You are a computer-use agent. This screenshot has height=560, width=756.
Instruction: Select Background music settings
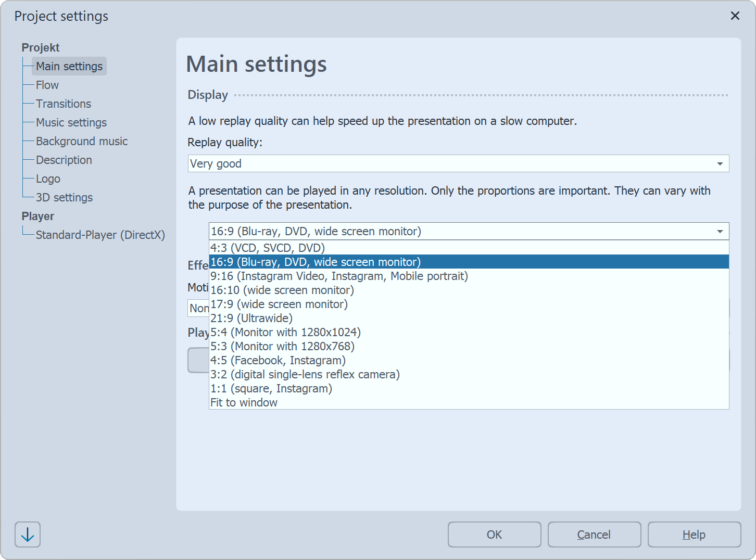tap(81, 141)
